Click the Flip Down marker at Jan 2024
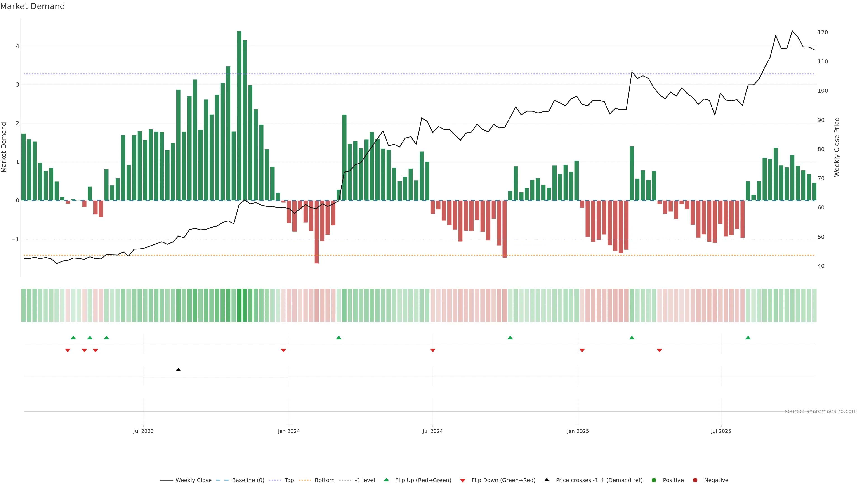 [x=283, y=351]
